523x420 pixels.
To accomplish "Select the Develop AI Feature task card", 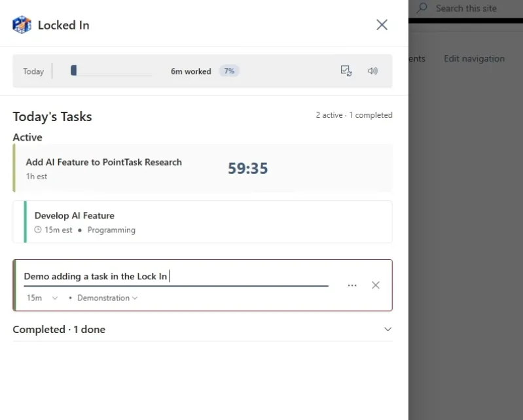I will click(x=202, y=222).
